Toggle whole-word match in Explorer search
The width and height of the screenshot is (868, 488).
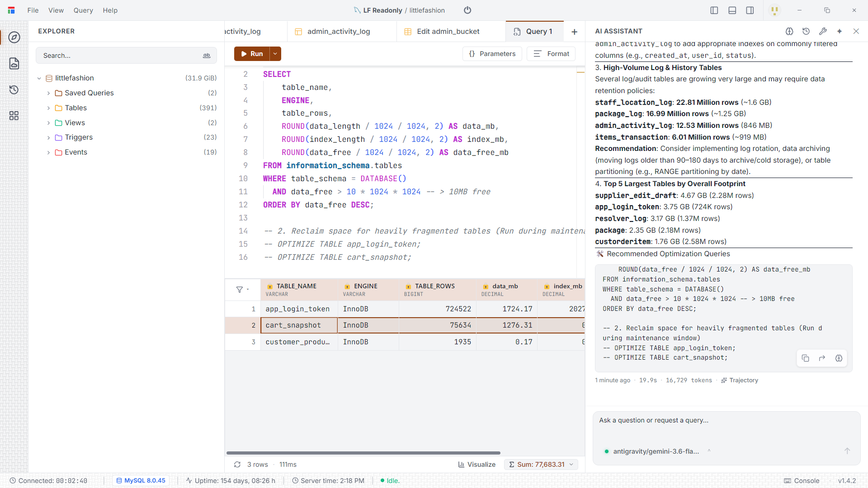[207, 56]
